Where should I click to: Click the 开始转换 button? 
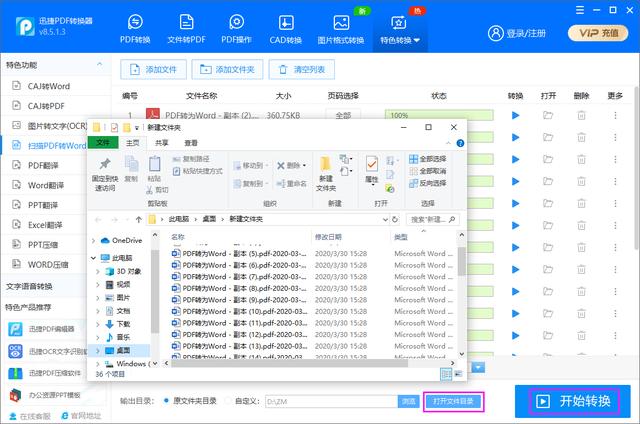point(574,401)
